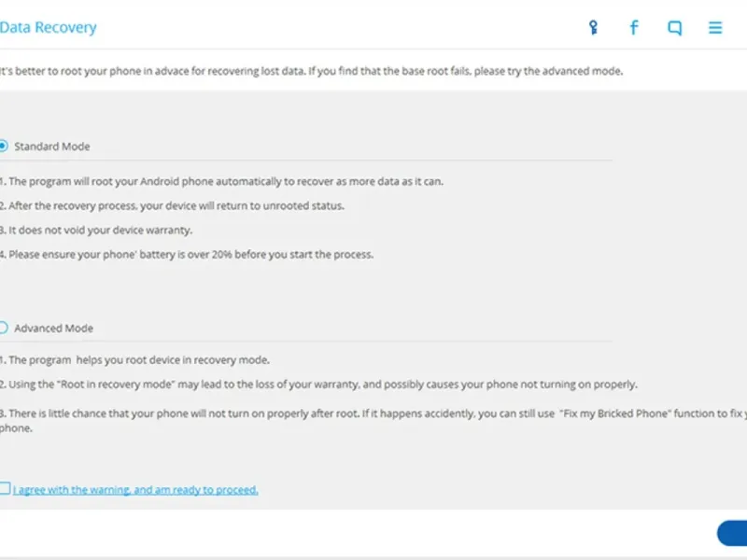Click the key registration icon
This screenshot has width=747, height=560.
[x=593, y=28]
